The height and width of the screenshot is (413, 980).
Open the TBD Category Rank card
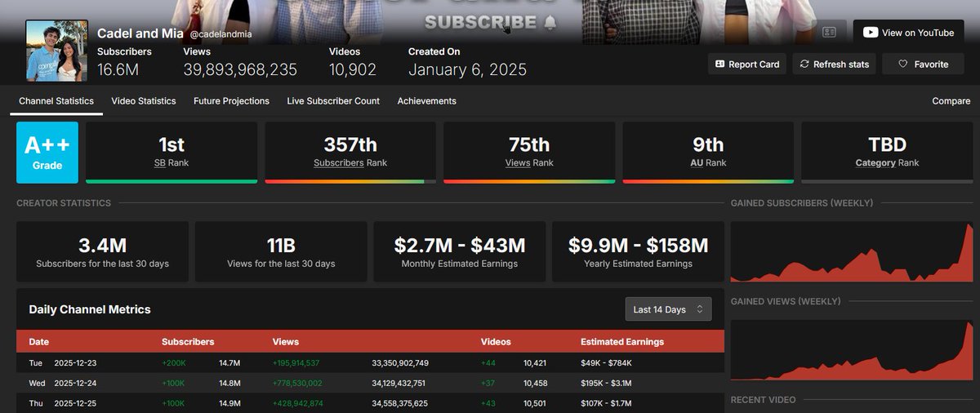[x=887, y=153]
